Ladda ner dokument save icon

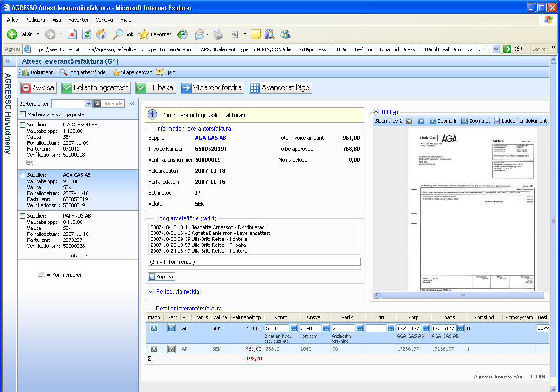521,121
